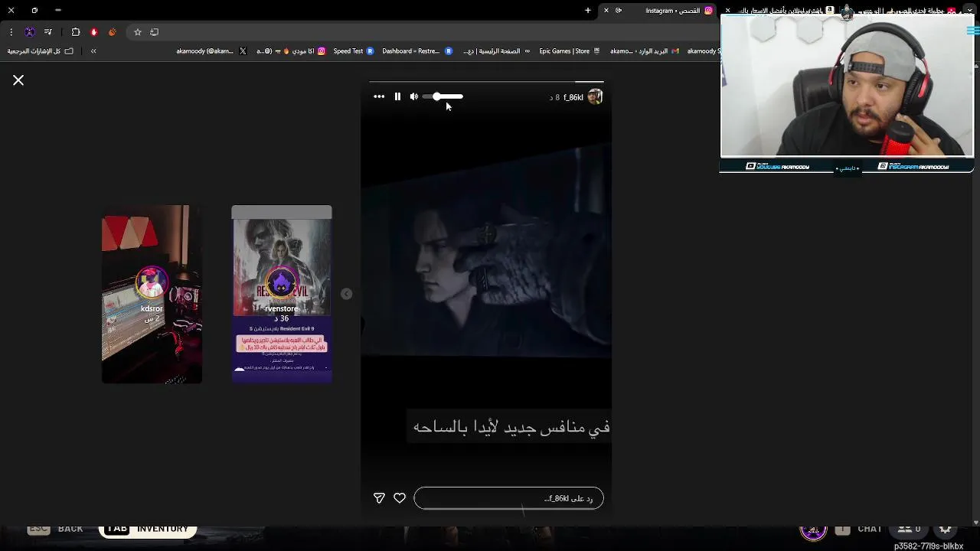Close the Instagram story viewer

pyautogui.click(x=18, y=80)
